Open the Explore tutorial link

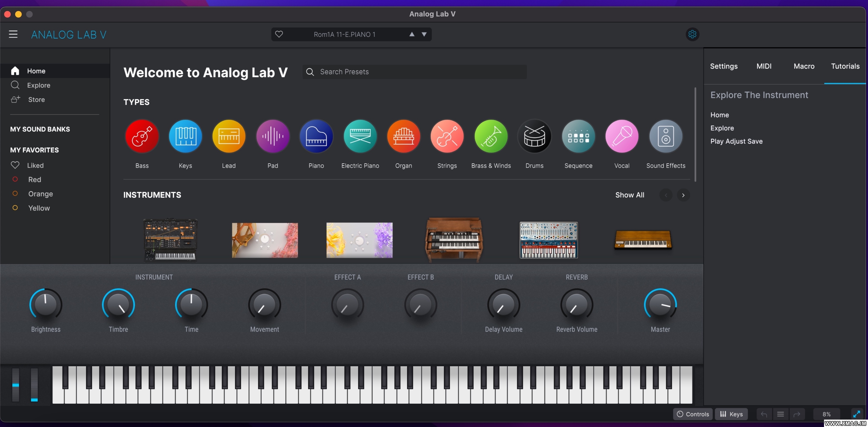(722, 128)
